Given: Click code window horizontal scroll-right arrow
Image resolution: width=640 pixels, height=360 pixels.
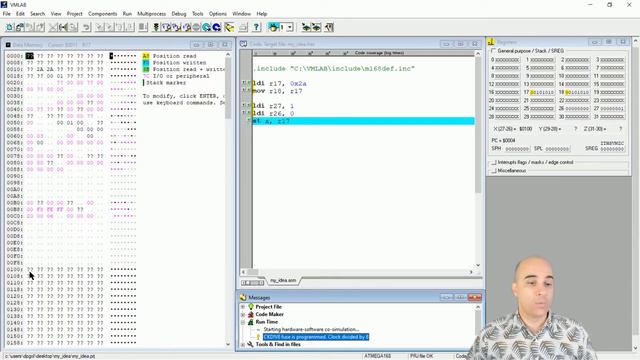Looking at the screenshot, I should click(471, 272).
